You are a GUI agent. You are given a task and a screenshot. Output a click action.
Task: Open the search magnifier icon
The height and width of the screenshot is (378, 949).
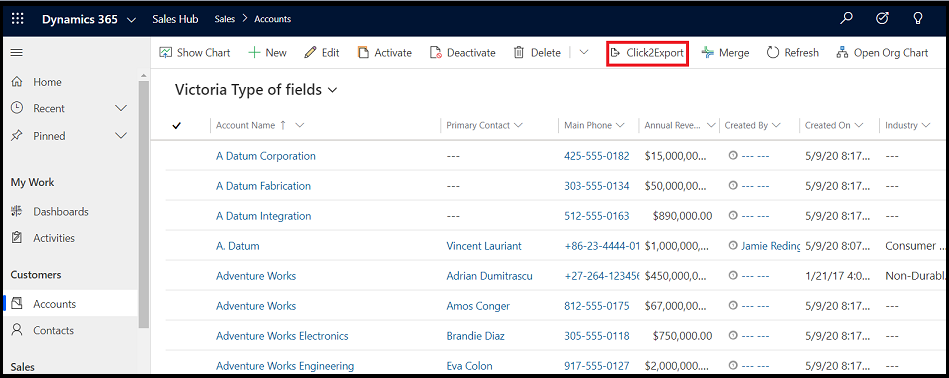tap(847, 19)
